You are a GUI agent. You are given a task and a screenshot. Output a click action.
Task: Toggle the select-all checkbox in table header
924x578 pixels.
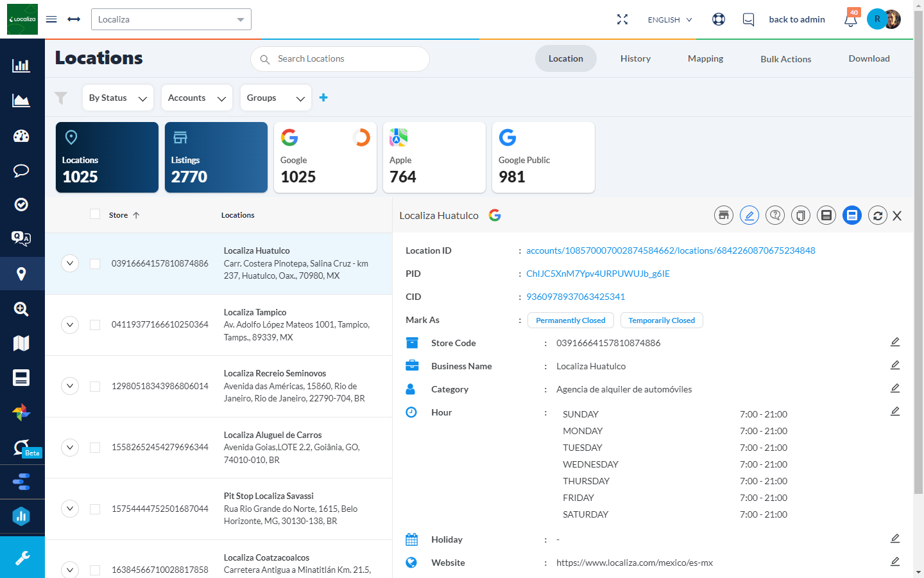[x=95, y=214]
